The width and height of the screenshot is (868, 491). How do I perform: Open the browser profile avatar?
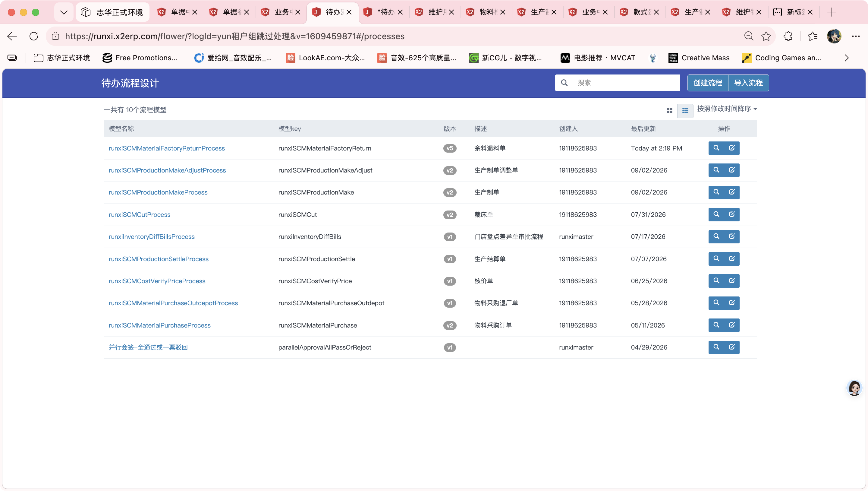point(834,36)
